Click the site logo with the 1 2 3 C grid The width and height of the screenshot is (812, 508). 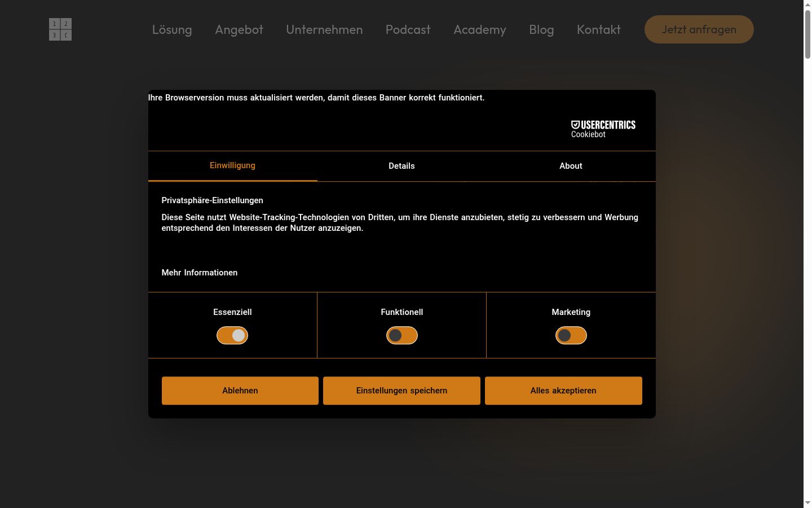(x=60, y=29)
